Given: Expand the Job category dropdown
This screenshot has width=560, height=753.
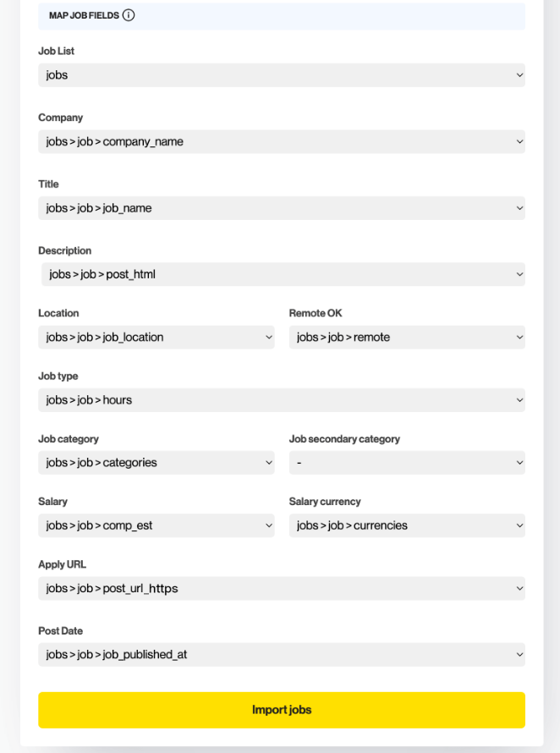Looking at the screenshot, I should [x=156, y=463].
